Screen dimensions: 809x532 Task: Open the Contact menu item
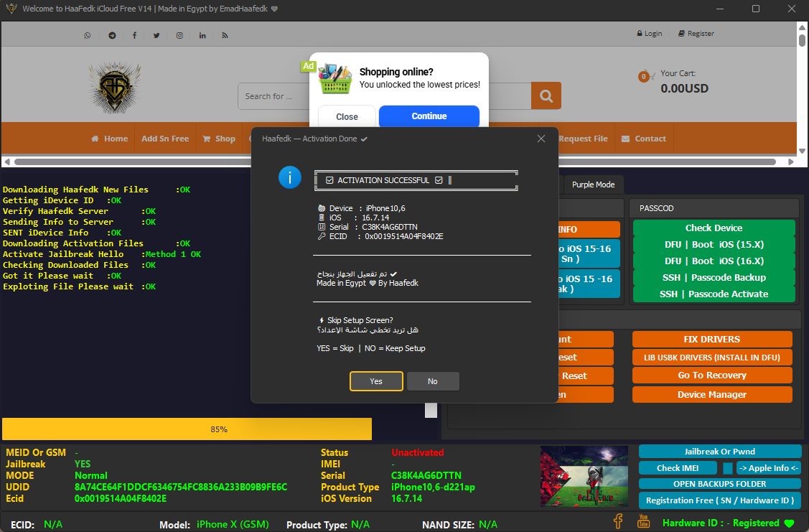(x=643, y=139)
